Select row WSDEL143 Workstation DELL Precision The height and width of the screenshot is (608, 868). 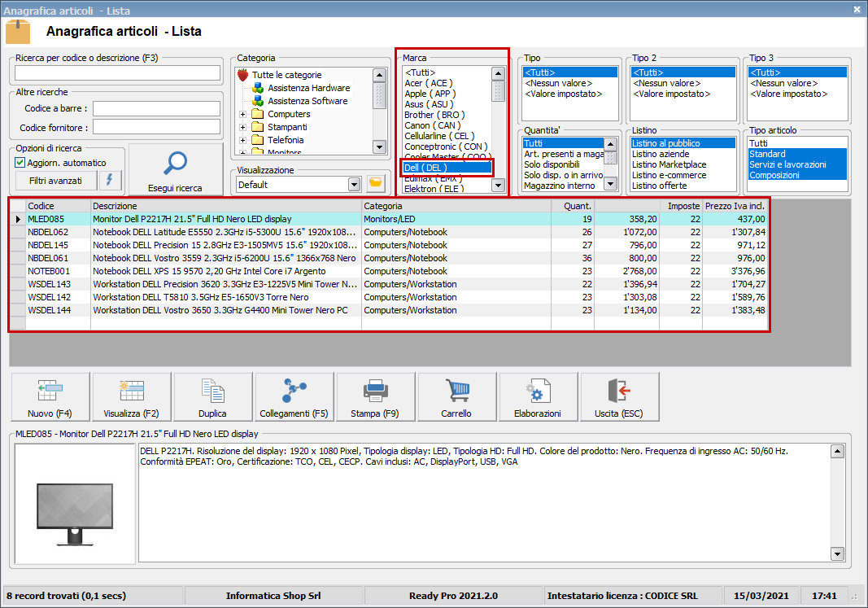[389, 284]
